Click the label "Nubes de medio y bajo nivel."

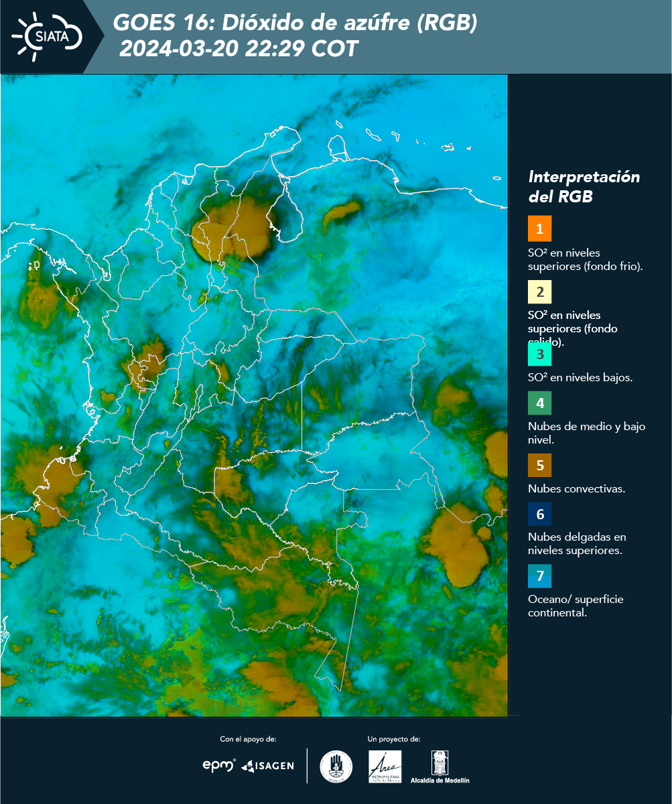coord(587,433)
